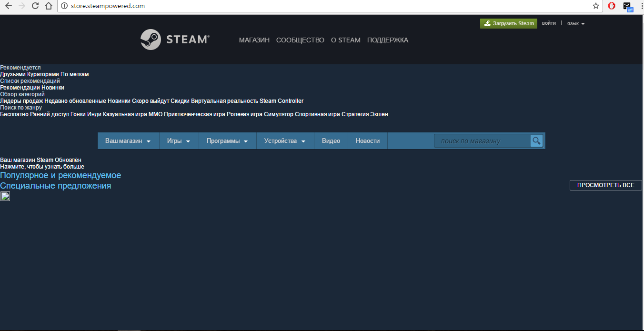Click the Инди genre link

94,114
